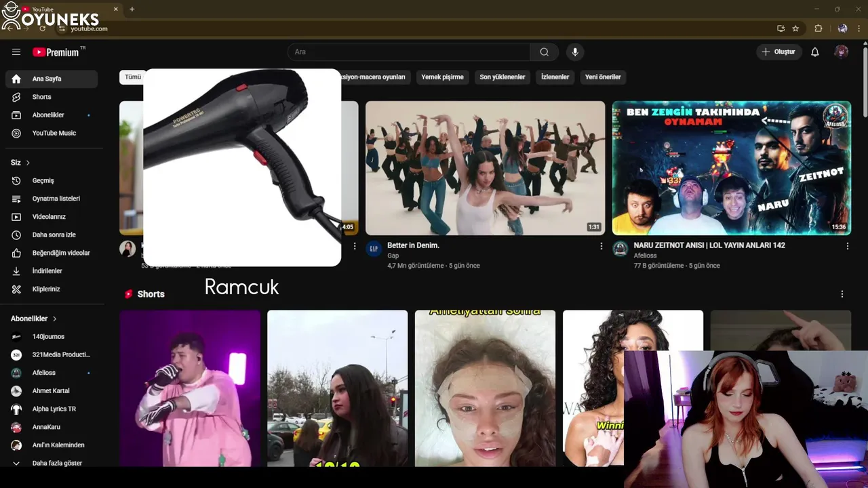Open account avatar menu
This screenshot has width=868, height=488.
(x=842, y=52)
